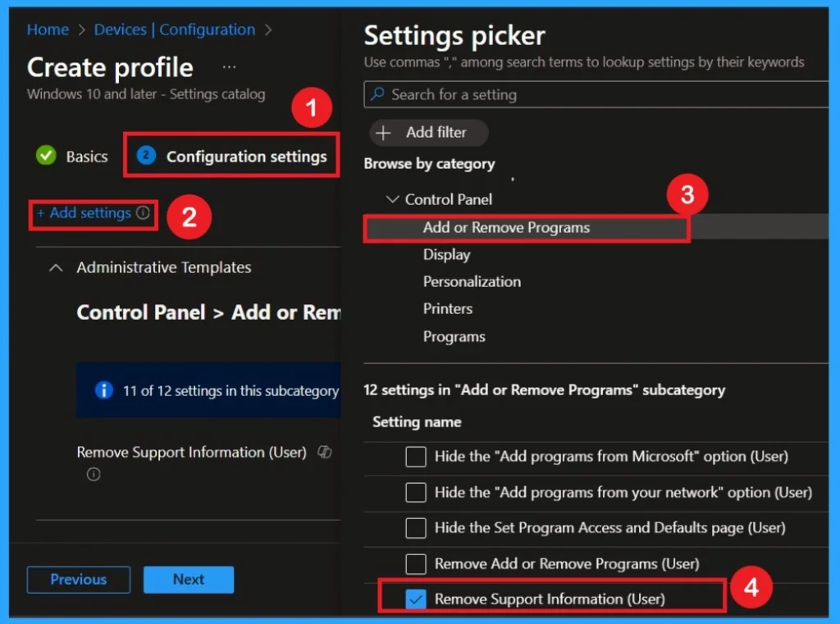This screenshot has height=624, width=840.
Task: Collapse the Administrative Templates section
Action: [56, 266]
